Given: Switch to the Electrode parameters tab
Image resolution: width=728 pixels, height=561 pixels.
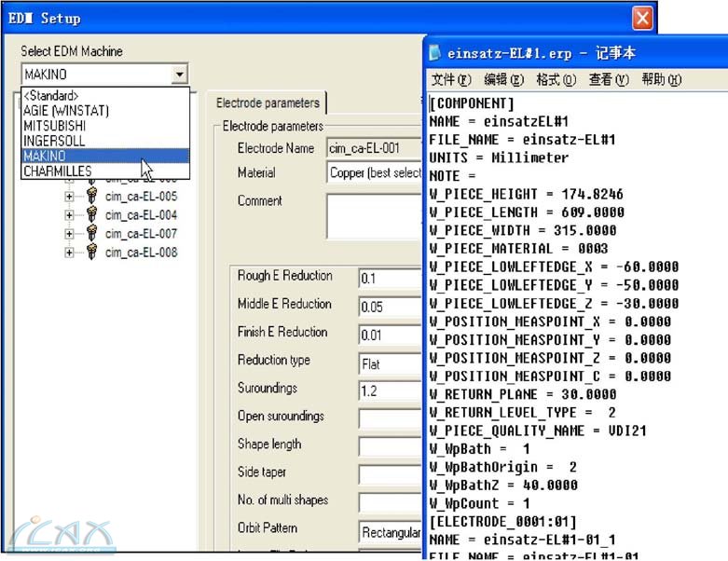Looking at the screenshot, I should click(266, 103).
